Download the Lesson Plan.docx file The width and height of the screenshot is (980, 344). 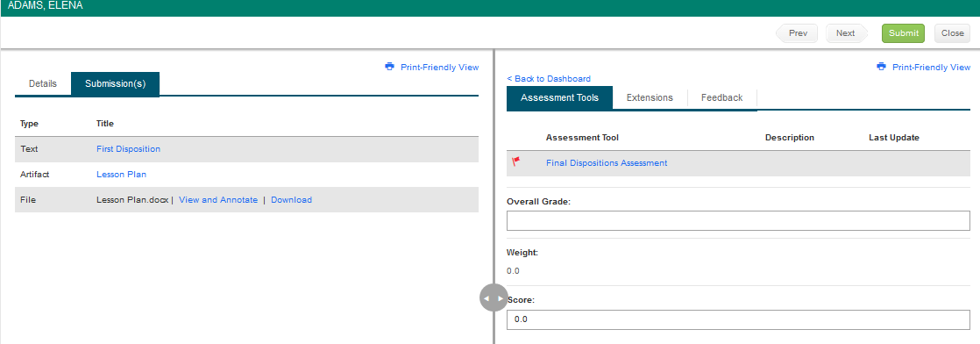click(291, 199)
